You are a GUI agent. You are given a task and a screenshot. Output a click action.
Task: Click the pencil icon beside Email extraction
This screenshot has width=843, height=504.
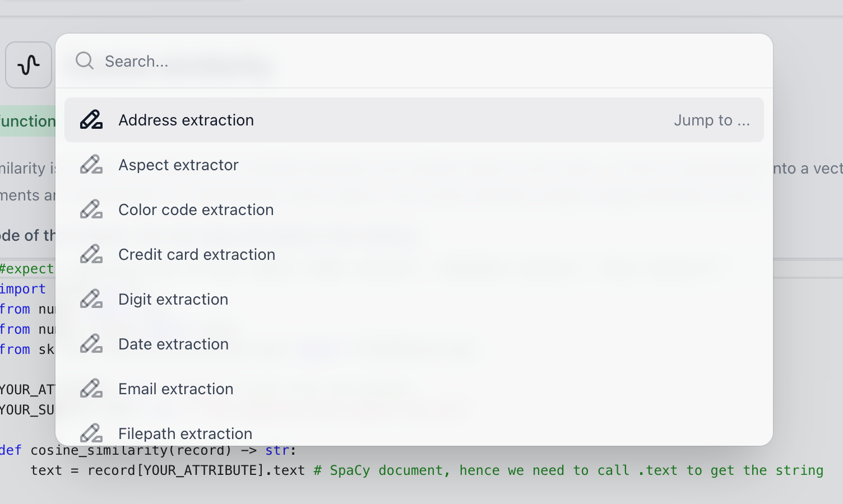91,388
